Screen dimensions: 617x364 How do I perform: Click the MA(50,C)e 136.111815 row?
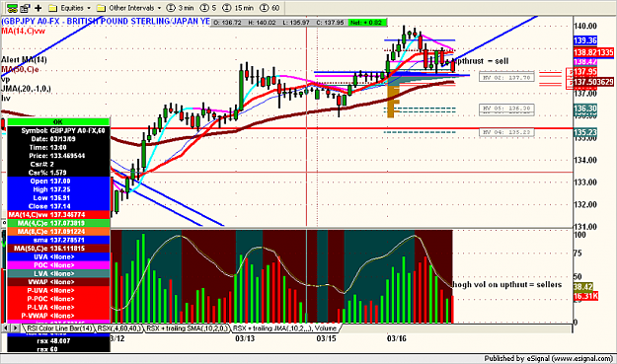[58, 249]
